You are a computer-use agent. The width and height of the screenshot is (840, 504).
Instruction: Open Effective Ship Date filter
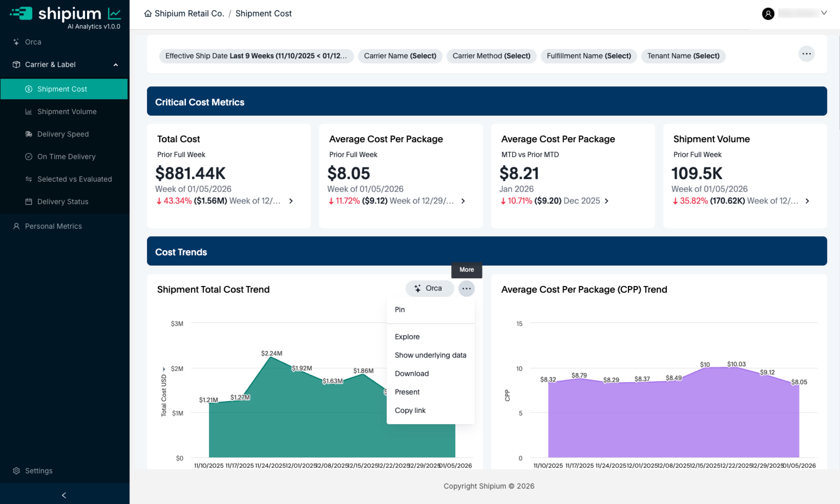(256, 56)
